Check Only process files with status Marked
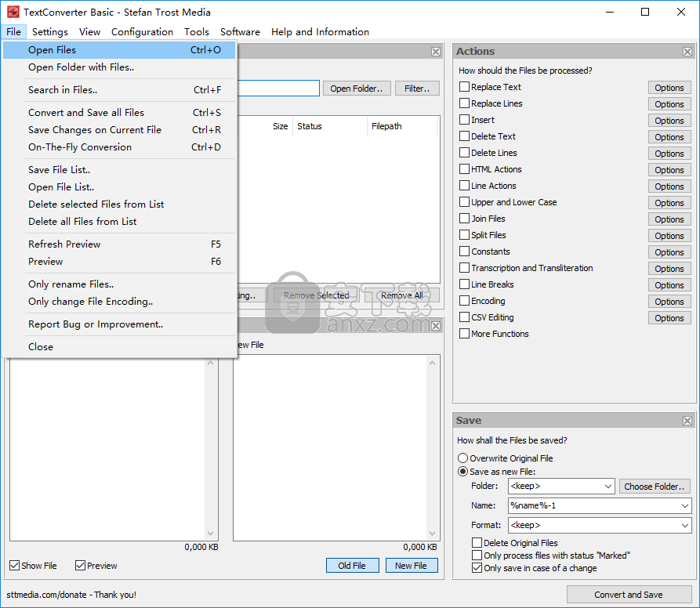Viewport: 700px width, 608px height. point(477,556)
